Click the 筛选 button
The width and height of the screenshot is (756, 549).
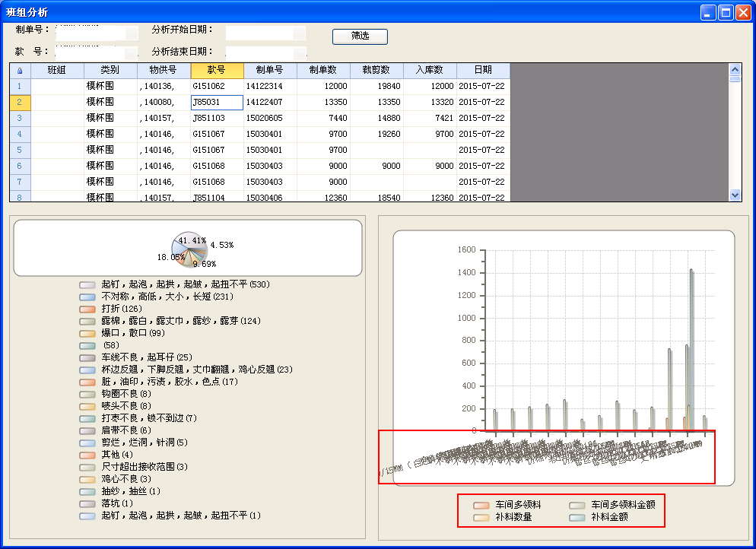(360, 36)
